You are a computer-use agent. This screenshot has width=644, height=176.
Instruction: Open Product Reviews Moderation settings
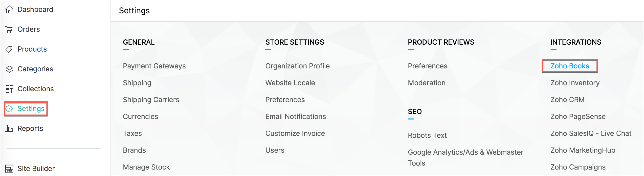[x=426, y=83]
